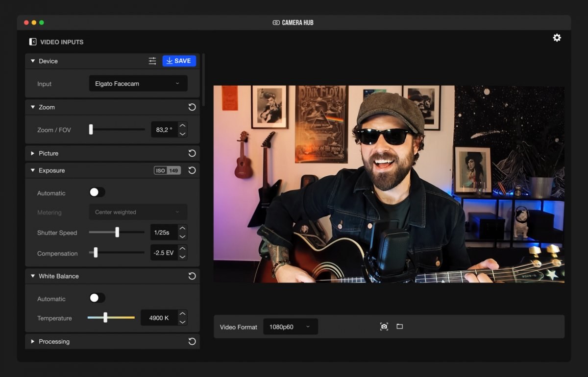
Task: Reset Exposure section settings
Action: (192, 170)
